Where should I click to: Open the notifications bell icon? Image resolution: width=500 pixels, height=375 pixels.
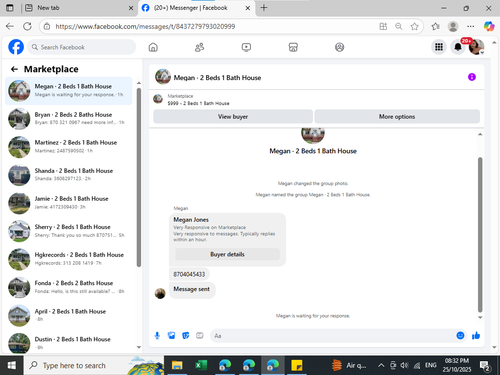tap(458, 47)
